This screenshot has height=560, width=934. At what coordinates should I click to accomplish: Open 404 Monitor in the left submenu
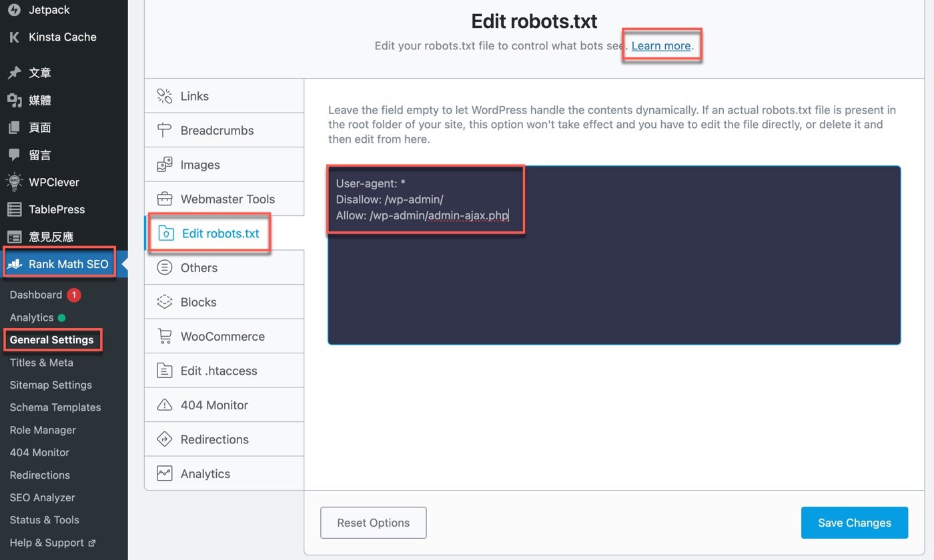[x=39, y=452]
